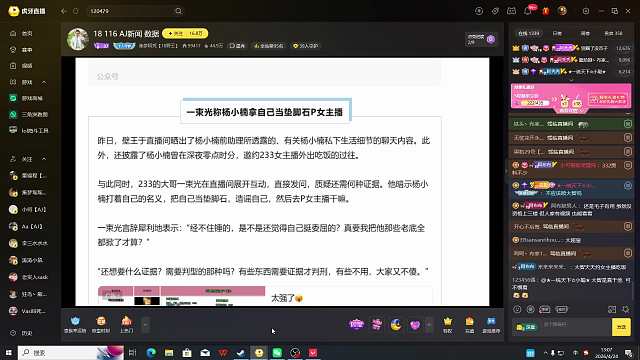Click the purple round icon in room header
The image size is (640, 360).
point(491,39)
